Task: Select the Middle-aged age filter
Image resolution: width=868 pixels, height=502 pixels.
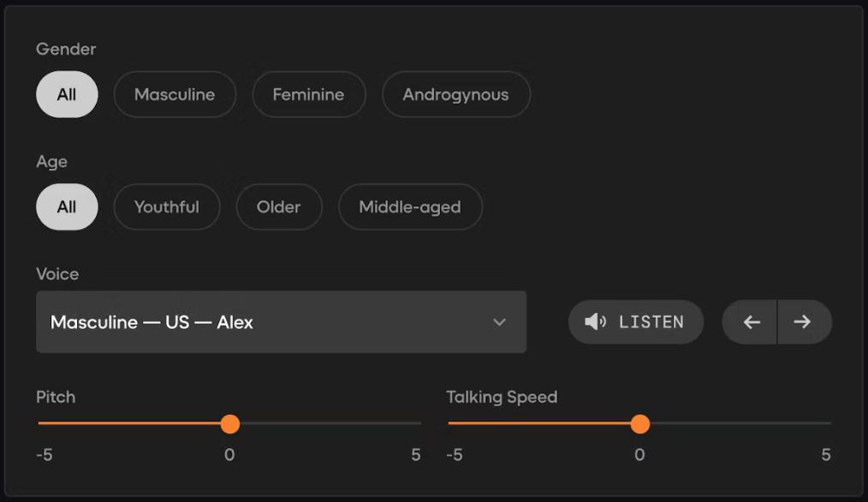Action: (x=410, y=206)
